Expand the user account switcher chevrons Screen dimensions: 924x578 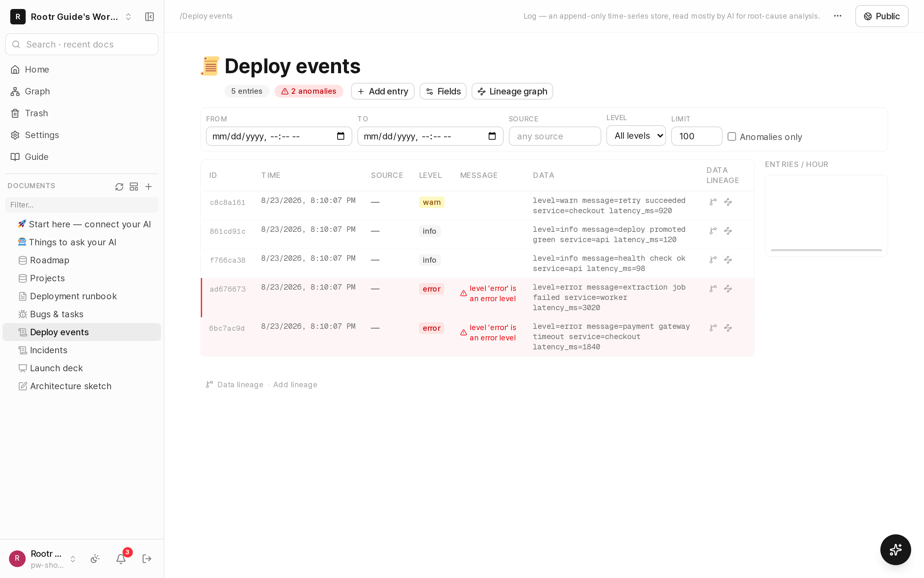73,559
